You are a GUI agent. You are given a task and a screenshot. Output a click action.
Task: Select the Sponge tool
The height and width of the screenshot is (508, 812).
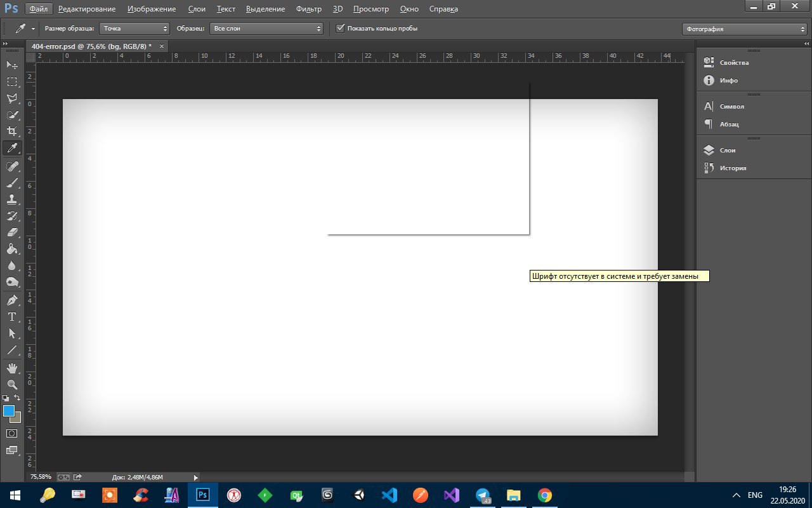[12, 282]
